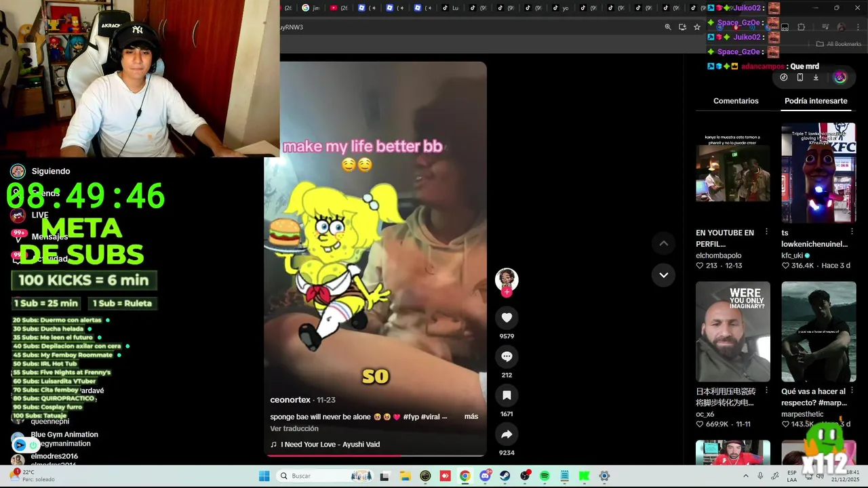Click the Chrome zoom magnifier icon
868x488 pixels.
point(668,27)
